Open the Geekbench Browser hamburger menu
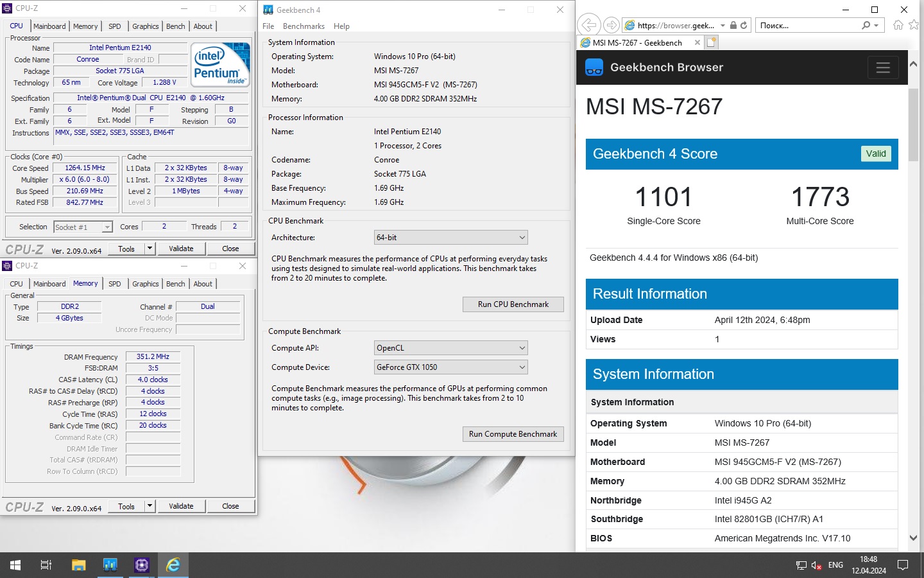Screen dimensions: 924x578 click(x=883, y=67)
